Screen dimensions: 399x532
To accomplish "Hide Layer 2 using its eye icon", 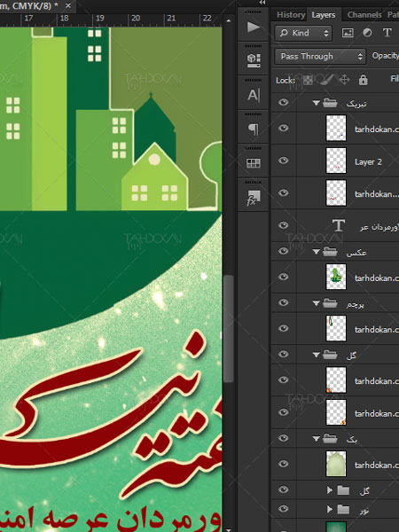I will pos(284,160).
